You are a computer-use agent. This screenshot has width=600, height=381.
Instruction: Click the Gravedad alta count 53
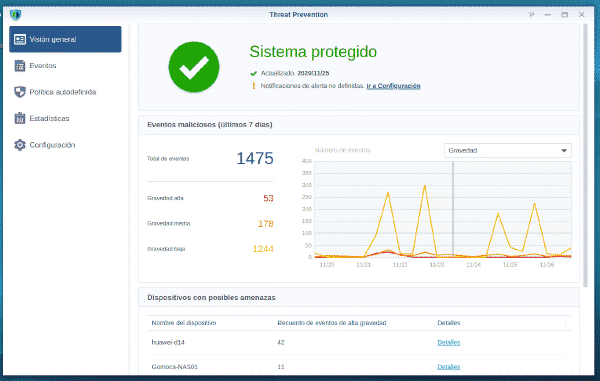[x=268, y=198]
